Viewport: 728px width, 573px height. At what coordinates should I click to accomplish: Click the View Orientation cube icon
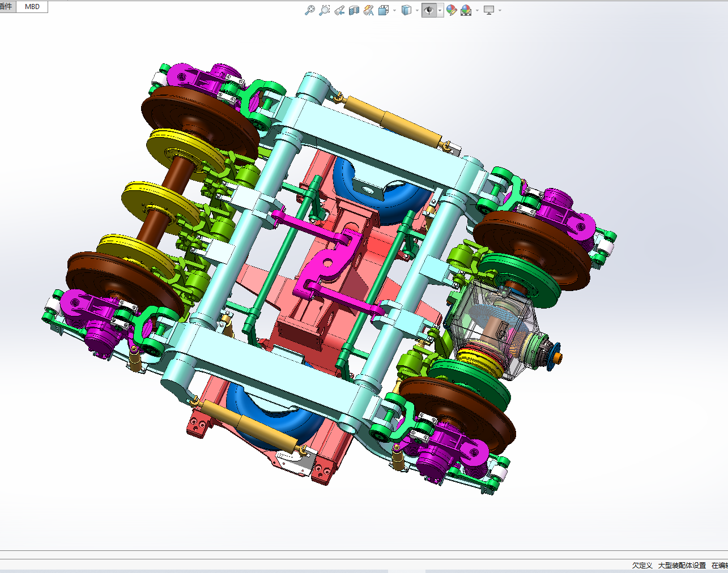click(x=384, y=10)
